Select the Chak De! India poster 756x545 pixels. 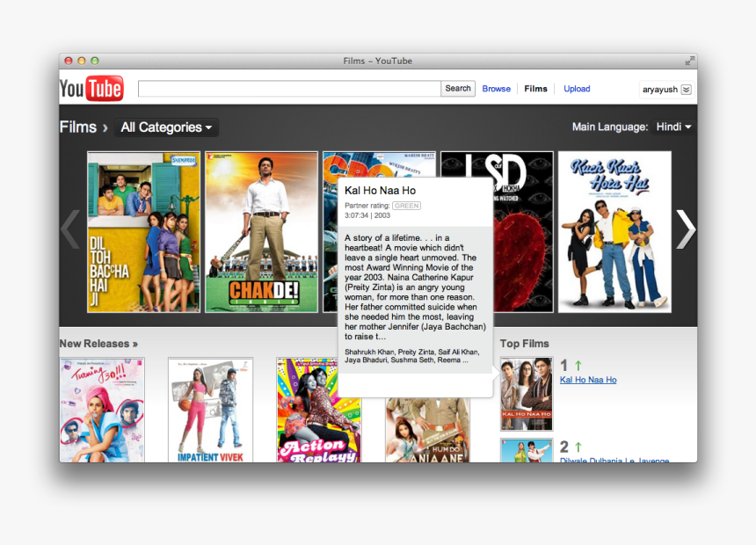pyautogui.click(x=261, y=232)
